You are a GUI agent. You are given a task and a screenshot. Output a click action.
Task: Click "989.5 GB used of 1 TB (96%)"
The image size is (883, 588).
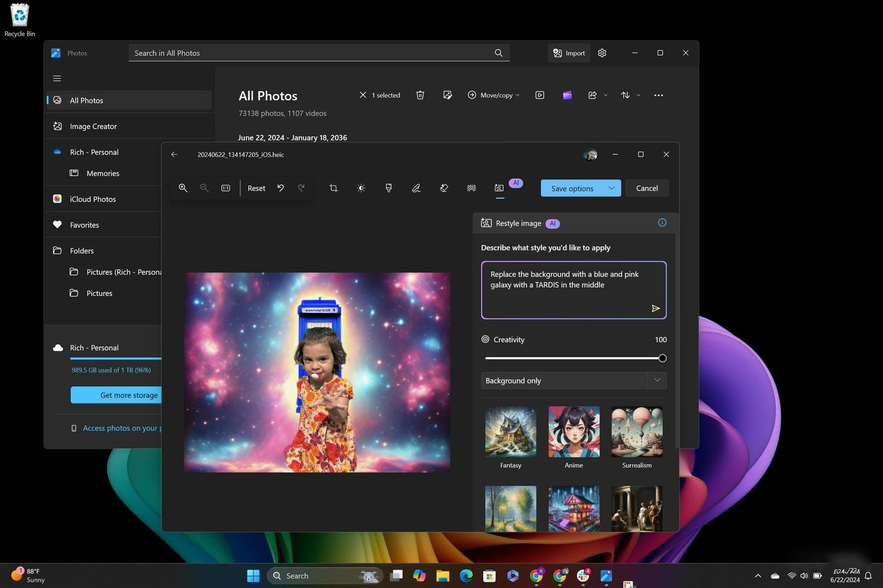pyautogui.click(x=111, y=370)
